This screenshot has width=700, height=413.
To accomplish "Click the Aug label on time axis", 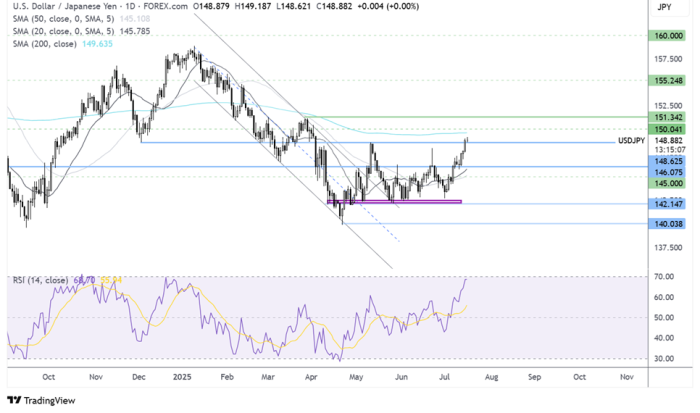I will click(490, 380).
